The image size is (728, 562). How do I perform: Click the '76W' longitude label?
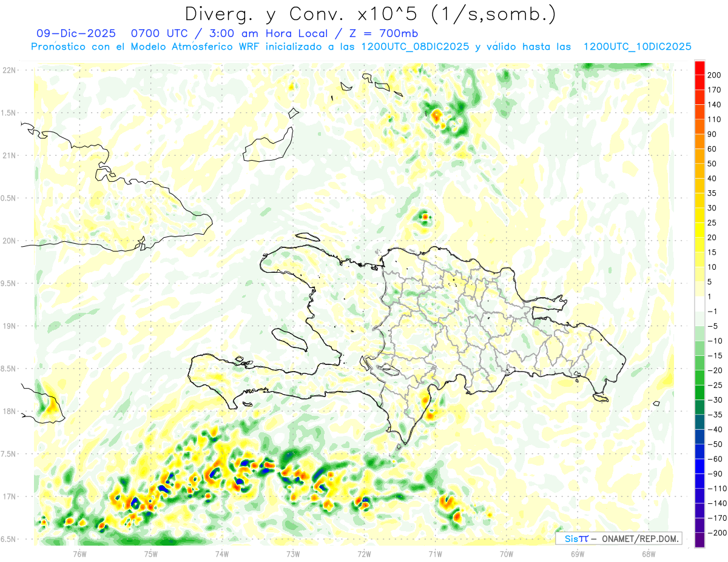click(x=80, y=553)
